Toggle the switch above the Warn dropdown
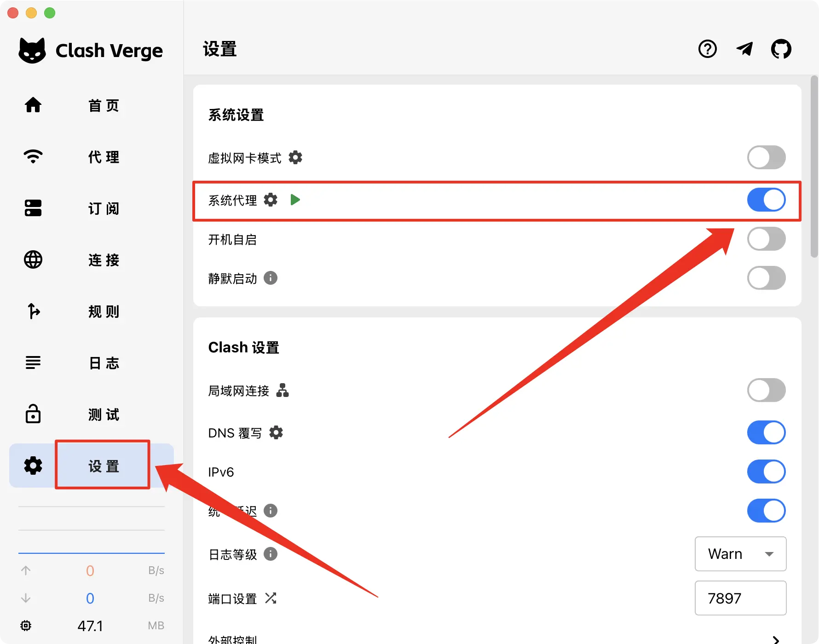Viewport: 819px width, 644px height. pos(767,511)
